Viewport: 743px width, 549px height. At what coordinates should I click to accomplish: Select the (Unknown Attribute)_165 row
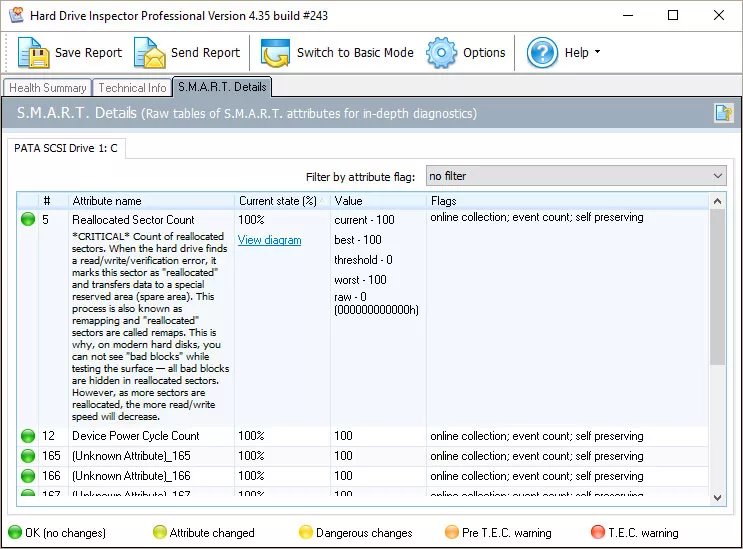(x=362, y=456)
